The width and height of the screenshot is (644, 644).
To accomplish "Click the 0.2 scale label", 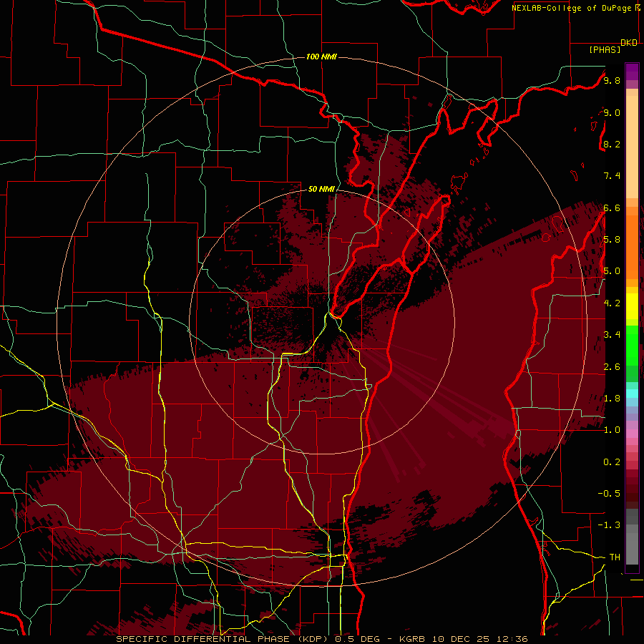I will [612, 462].
